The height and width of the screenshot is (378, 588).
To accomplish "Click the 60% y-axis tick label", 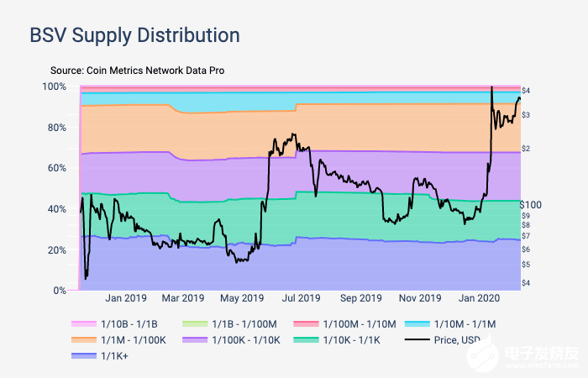I will click(x=57, y=168).
